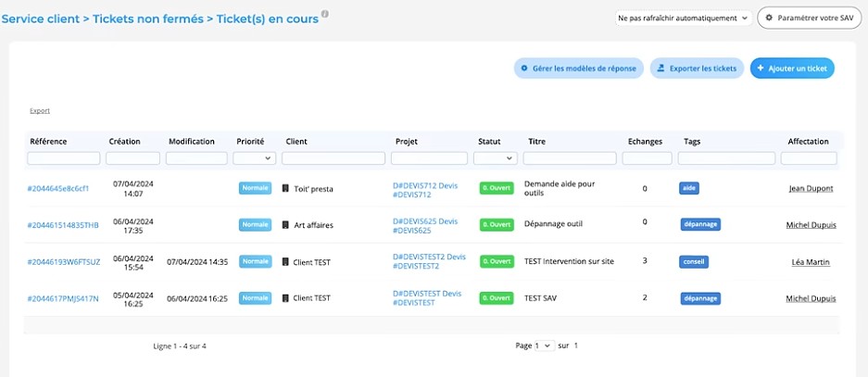Go to 'Service client' in breadcrumb
This screenshot has width=868, height=377.
[40, 19]
